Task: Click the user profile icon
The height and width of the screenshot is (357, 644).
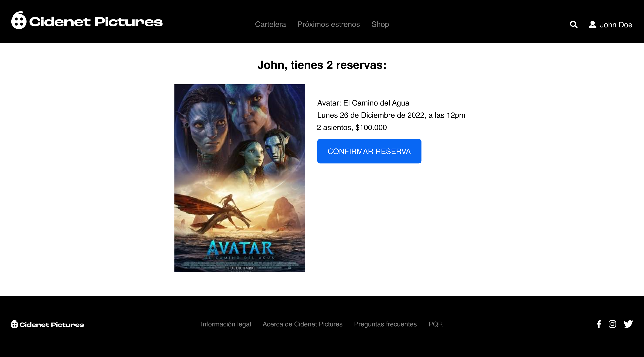Action: pos(593,24)
